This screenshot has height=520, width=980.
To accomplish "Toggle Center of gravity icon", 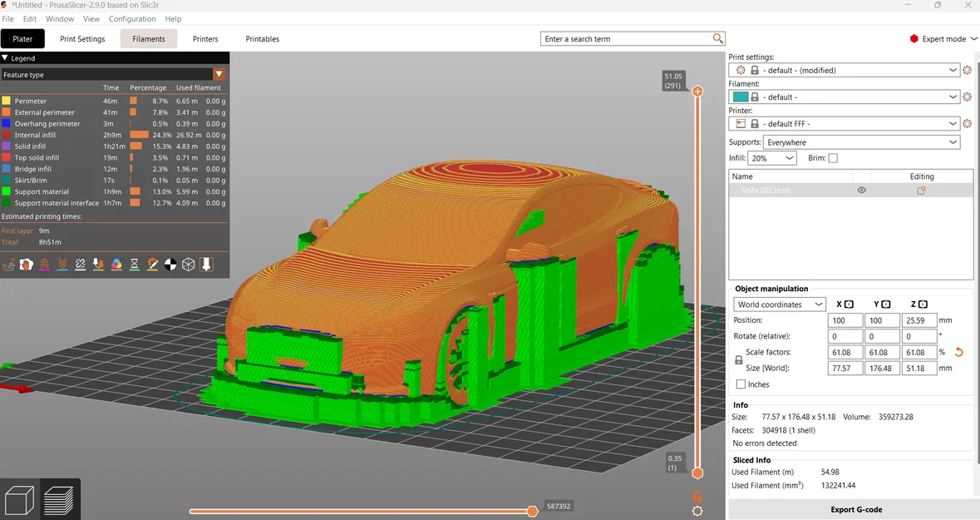I will point(170,265).
